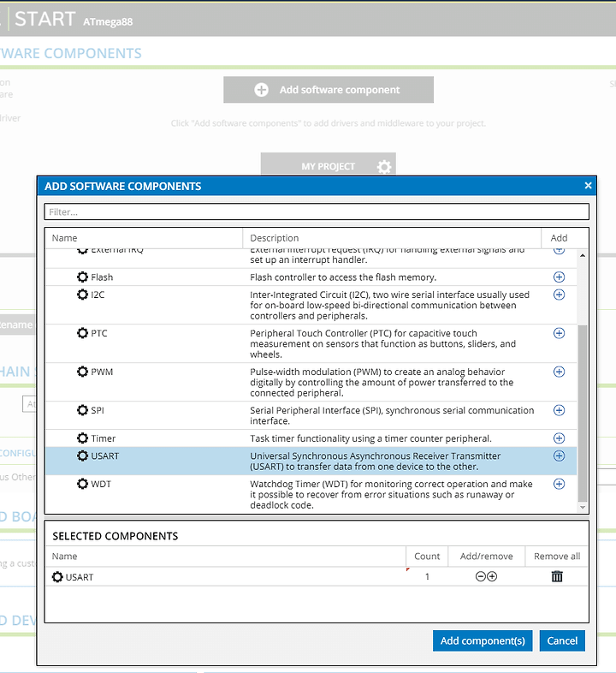Click the USART description text

(x=375, y=461)
